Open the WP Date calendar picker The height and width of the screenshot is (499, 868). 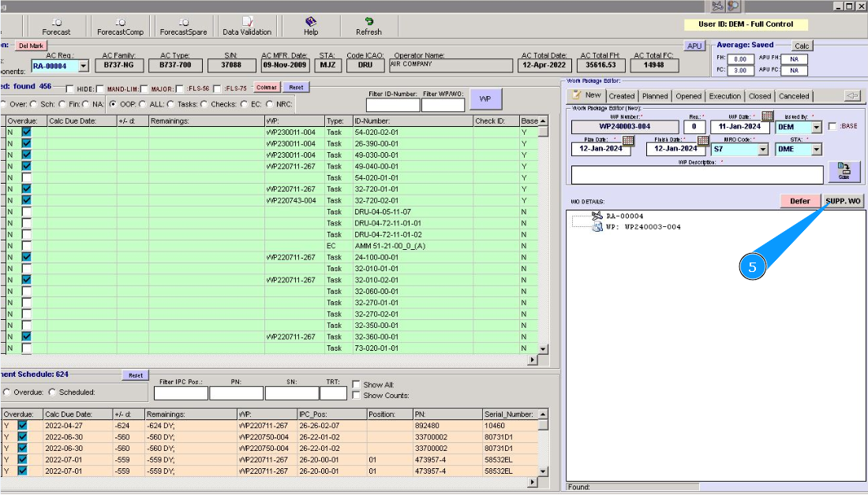(768, 117)
